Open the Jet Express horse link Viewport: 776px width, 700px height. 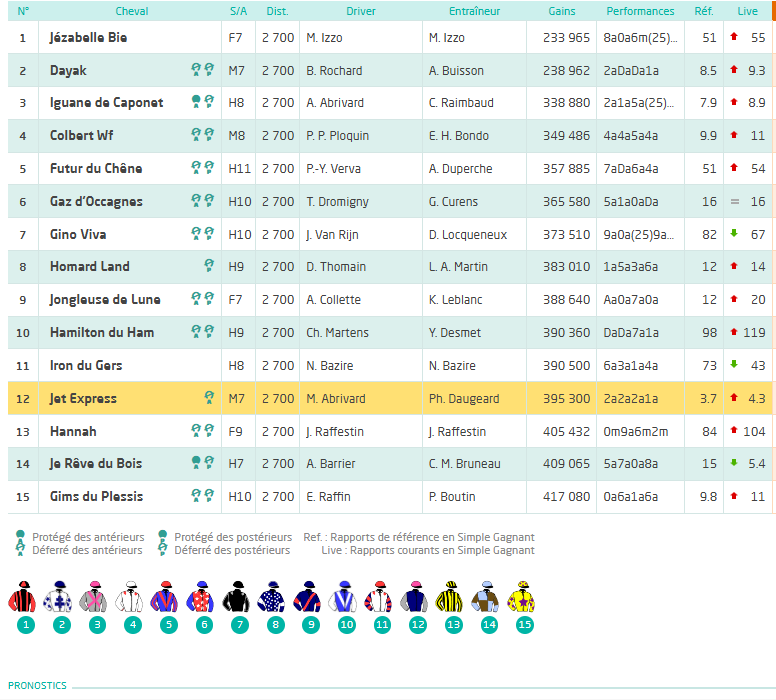coord(83,399)
